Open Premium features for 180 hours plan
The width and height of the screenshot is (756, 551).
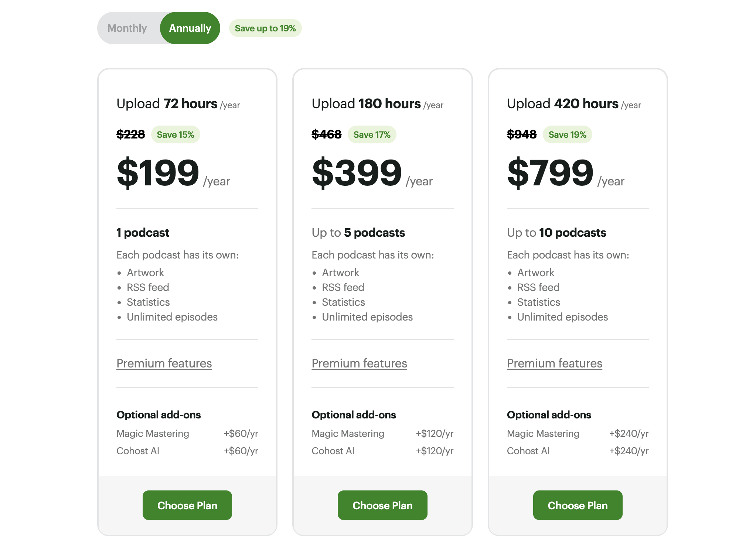pyautogui.click(x=359, y=363)
